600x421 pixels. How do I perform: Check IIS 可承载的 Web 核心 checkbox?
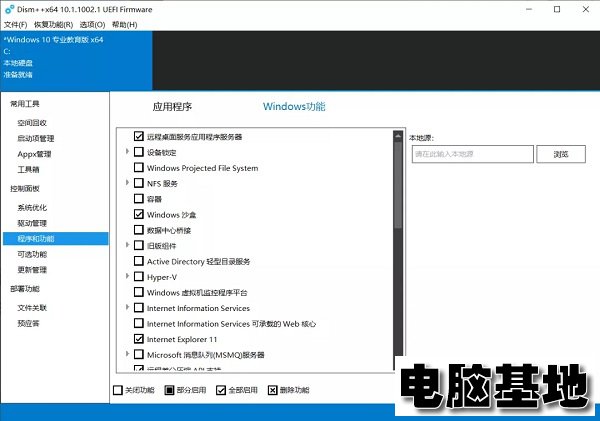[x=139, y=323]
